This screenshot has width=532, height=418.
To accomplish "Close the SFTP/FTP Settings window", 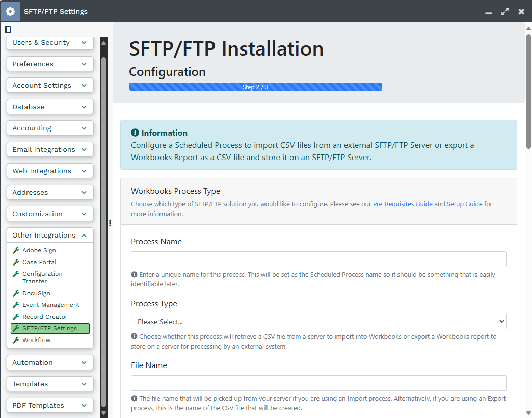I will point(521,12).
